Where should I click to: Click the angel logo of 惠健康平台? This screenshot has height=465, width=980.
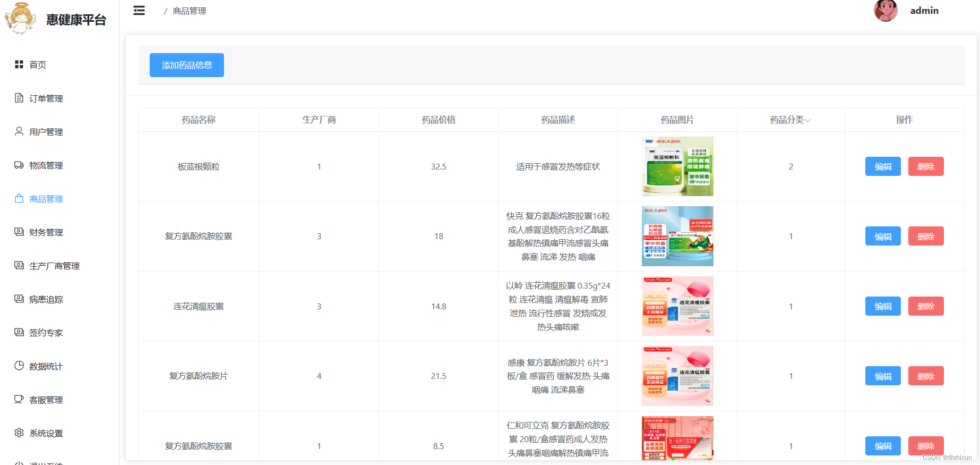(x=20, y=19)
